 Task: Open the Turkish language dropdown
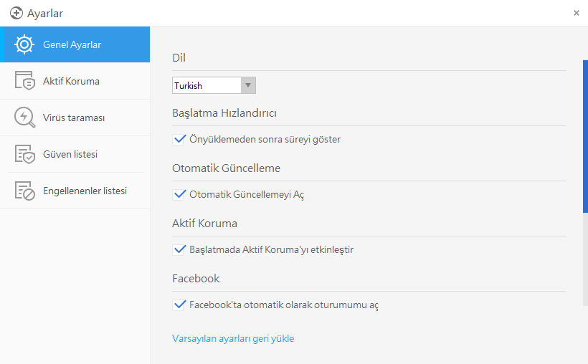[214, 85]
